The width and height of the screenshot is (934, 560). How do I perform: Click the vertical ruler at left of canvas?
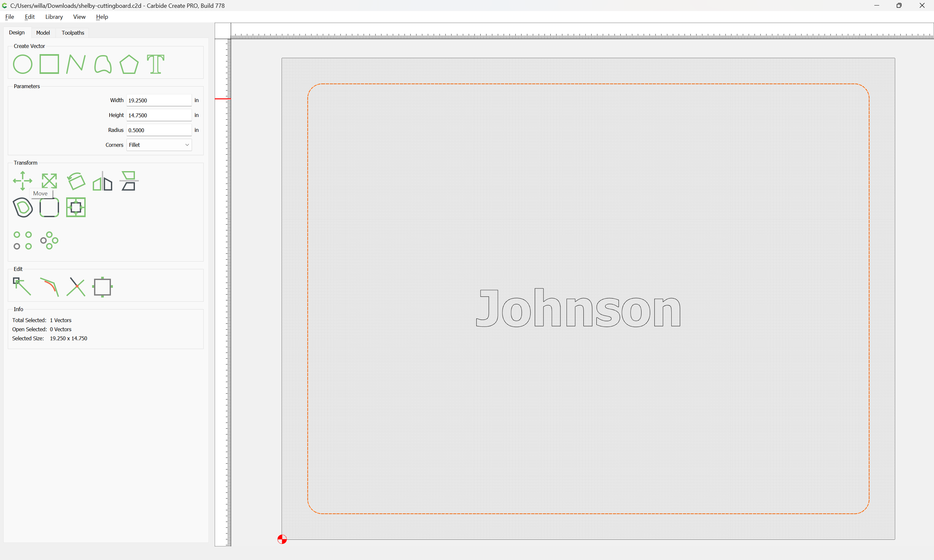223,292
